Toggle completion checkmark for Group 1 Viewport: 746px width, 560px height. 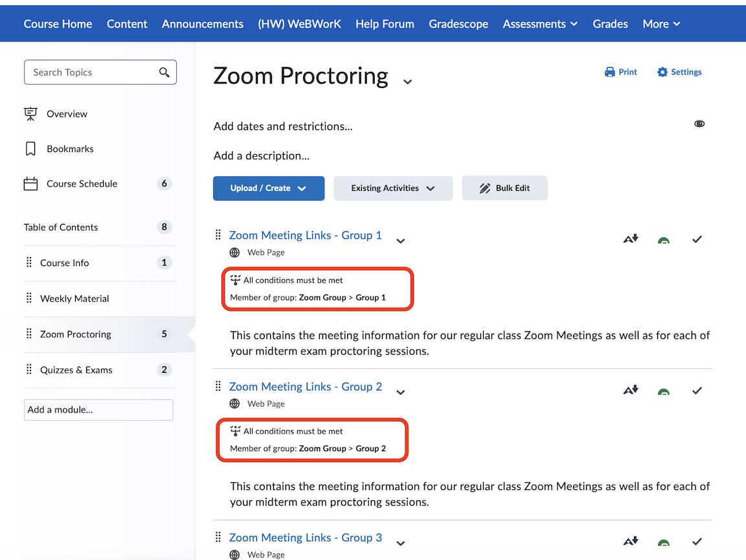point(697,240)
